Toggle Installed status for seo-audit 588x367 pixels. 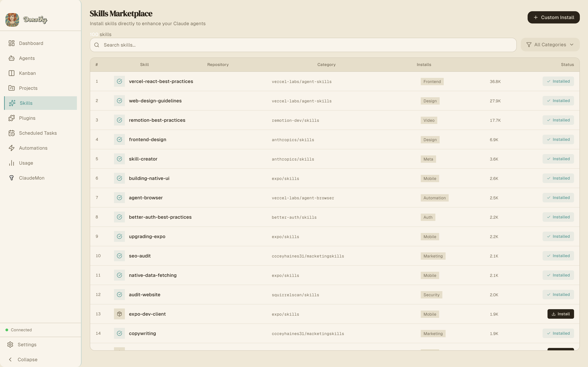coord(558,256)
